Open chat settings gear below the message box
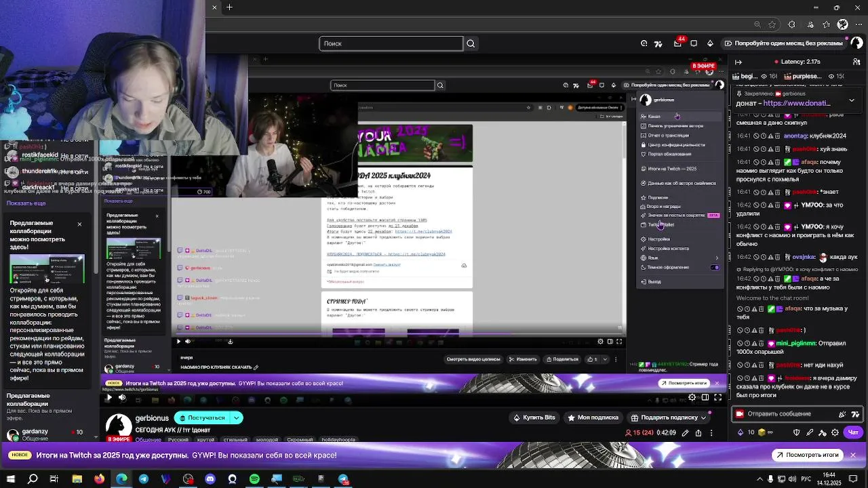The height and width of the screenshot is (488, 868). coord(835,432)
